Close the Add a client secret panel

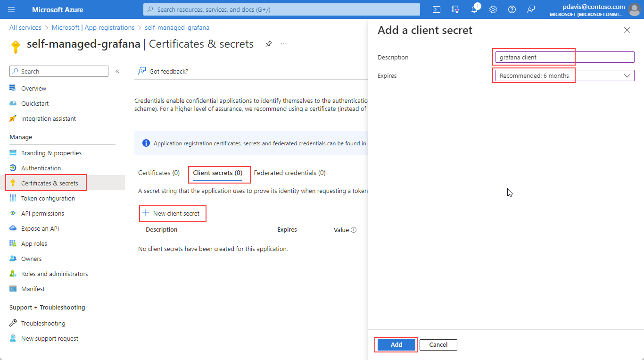tap(627, 30)
